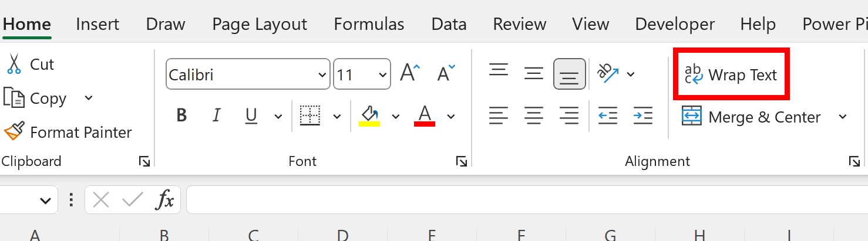Click the Orientation angled text icon
The image size is (868, 241).
coord(608,73)
